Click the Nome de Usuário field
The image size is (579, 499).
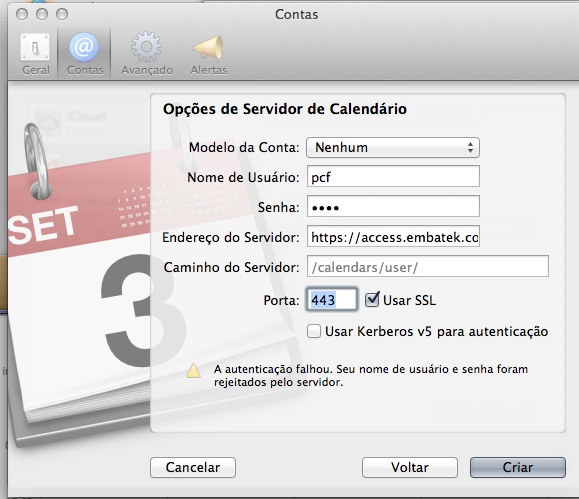tap(393, 177)
